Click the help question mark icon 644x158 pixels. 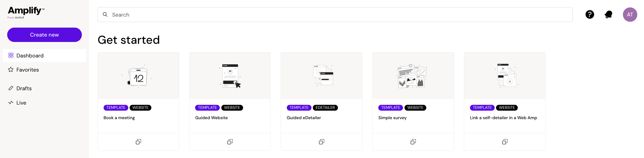click(x=590, y=15)
